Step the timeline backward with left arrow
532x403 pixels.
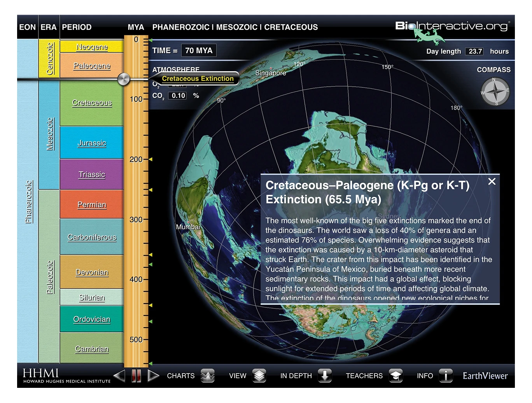(119, 376)
